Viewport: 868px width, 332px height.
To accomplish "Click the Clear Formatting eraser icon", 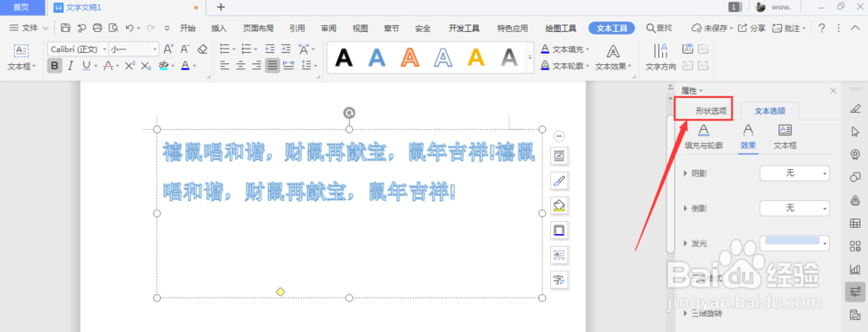I will [x=202, y=49].
